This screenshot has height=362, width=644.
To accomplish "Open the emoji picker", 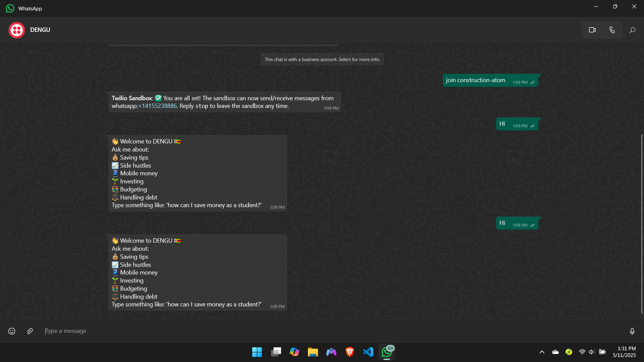I will click(12, 331).
